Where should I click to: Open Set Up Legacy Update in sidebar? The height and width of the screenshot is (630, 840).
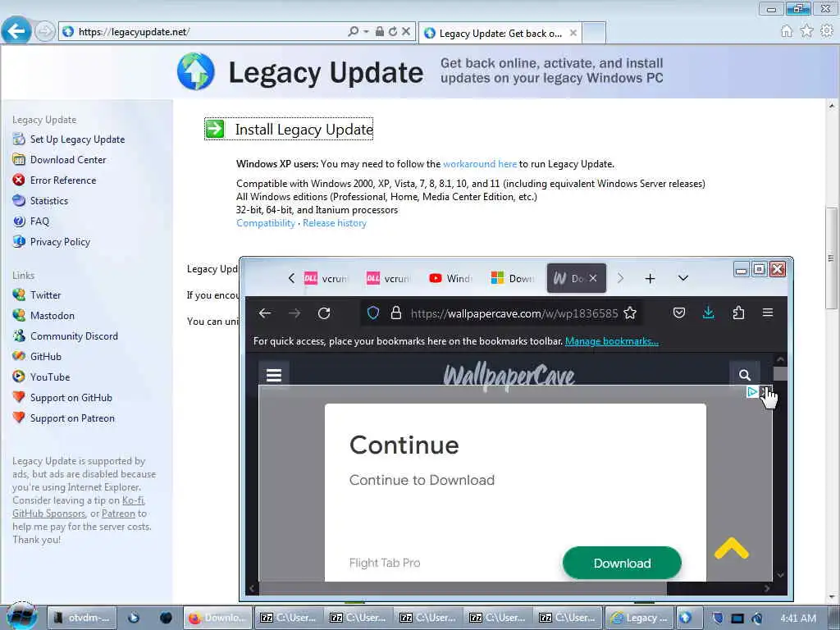pyautogui.click(x=77, y=139)
